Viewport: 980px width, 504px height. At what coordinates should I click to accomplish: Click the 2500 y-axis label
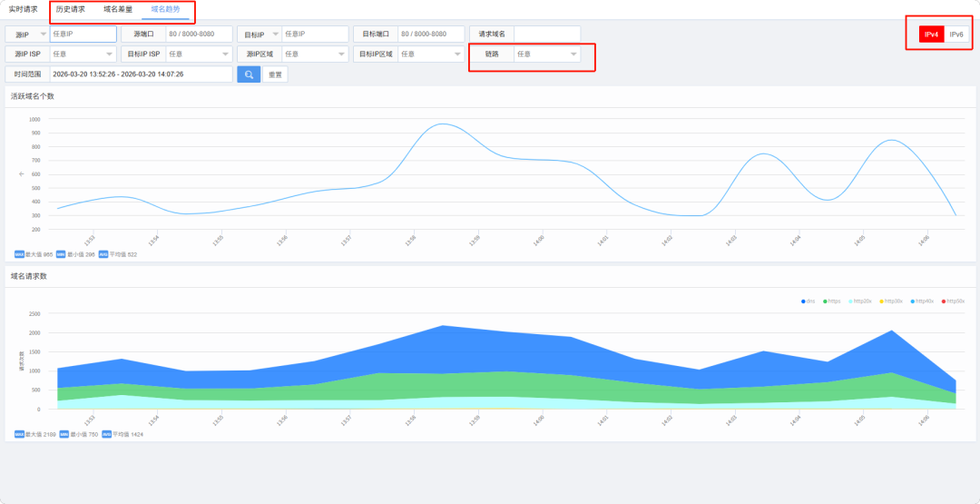[34, 313]
